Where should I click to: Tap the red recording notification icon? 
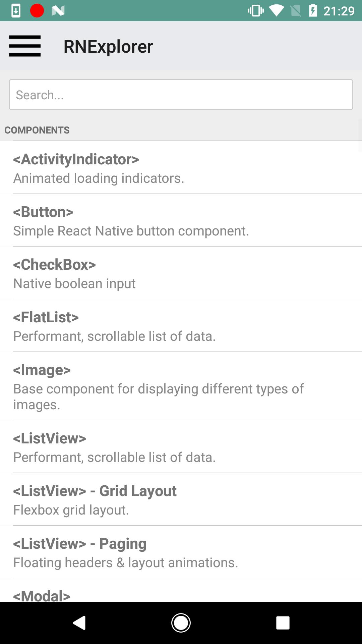click(x=37, y=10)
